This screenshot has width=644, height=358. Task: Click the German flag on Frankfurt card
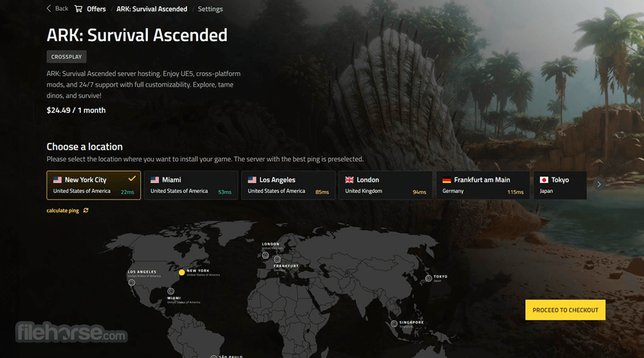[446, 180]
